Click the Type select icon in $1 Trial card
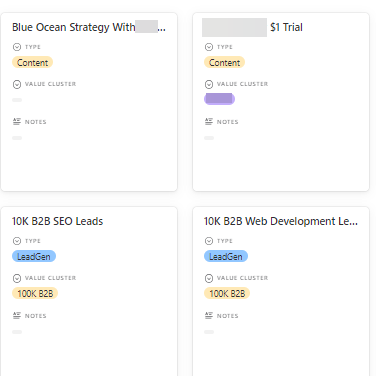Viewport: 376px width, 376px height. point(209,47)
